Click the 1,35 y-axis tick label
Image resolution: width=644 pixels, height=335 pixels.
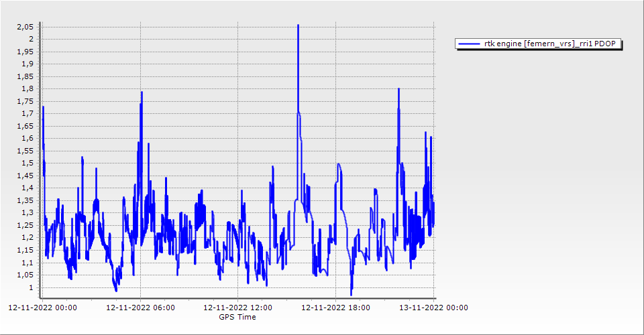click(x=24, y=201)
